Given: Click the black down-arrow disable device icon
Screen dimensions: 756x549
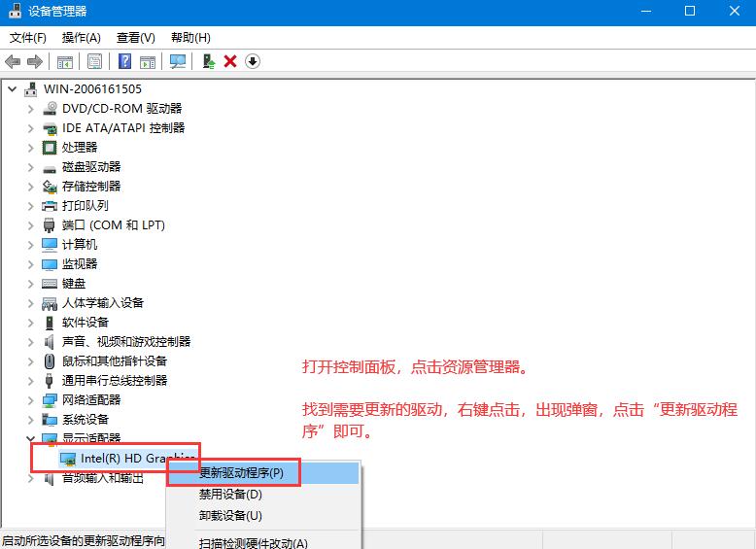Looking at the screenshot, I should (253, 61).
